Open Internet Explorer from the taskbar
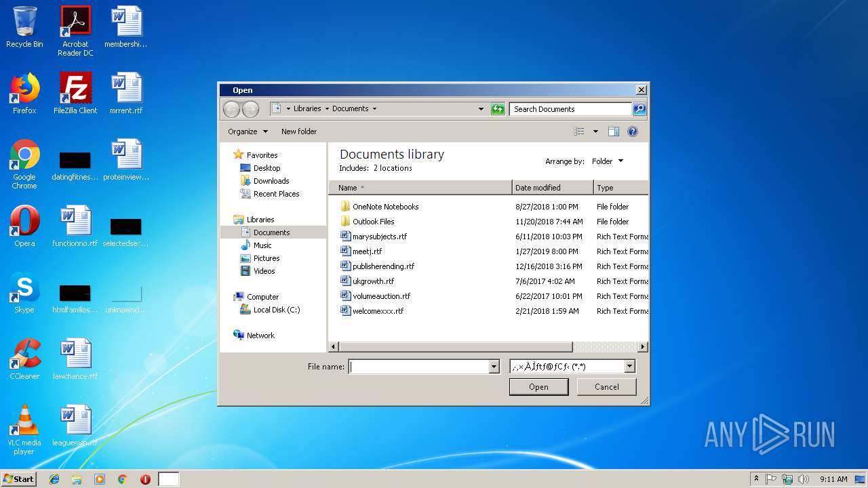Image resolution: width=868 pixels, height=488 pixels. click(x=54, y=479)
